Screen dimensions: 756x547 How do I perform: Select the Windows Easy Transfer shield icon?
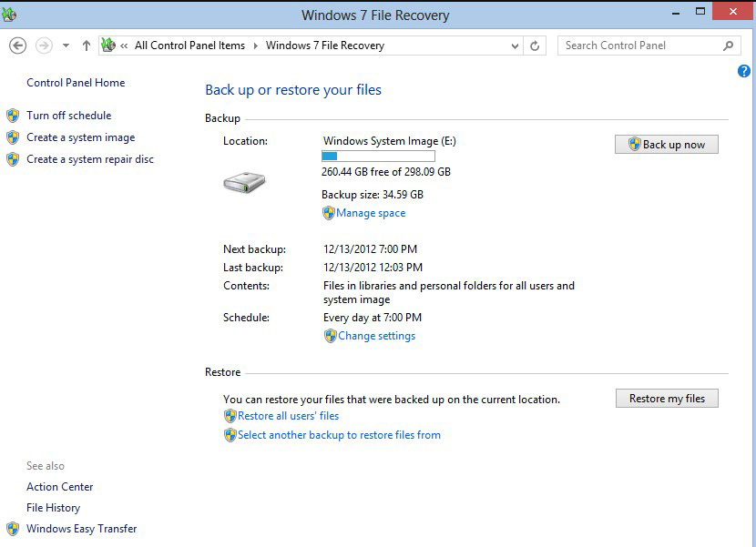coord(13,529)
